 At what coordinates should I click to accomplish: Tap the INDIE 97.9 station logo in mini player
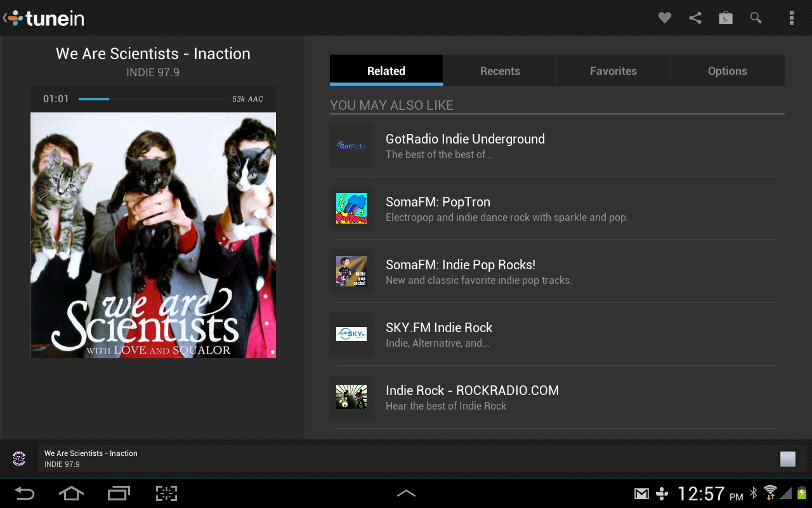click(x=19, y=458)
